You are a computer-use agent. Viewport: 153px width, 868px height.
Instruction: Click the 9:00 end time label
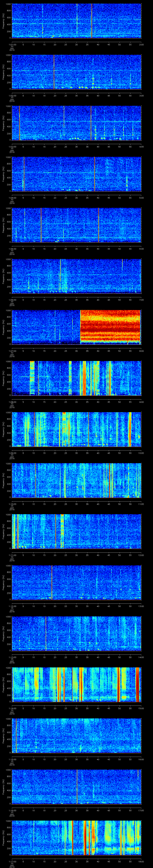[x=141, y=402]
